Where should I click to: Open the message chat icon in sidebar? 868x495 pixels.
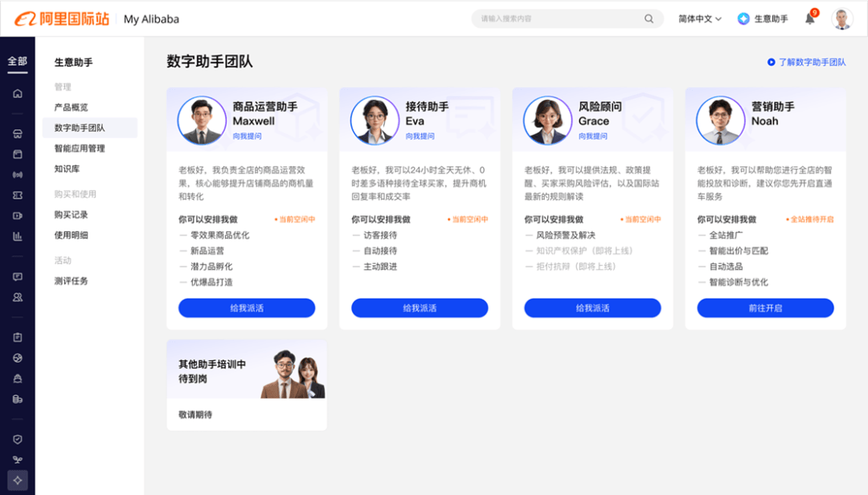click(18, 276)
